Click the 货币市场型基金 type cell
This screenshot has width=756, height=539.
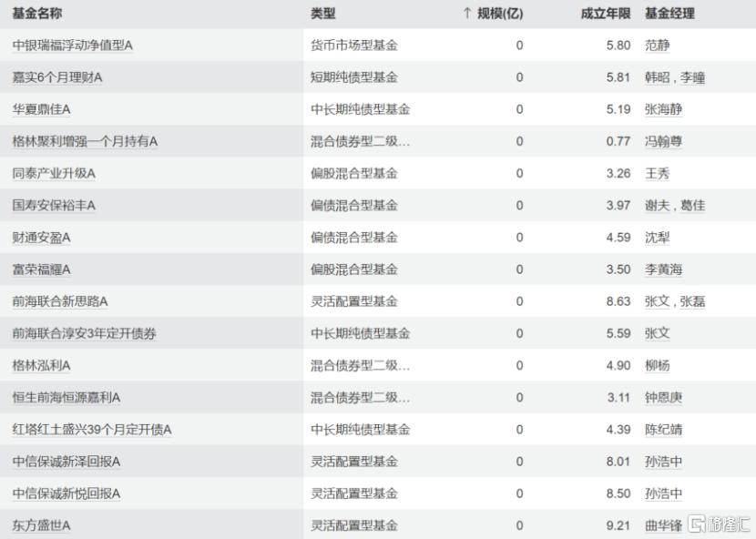tap(354, 46)
